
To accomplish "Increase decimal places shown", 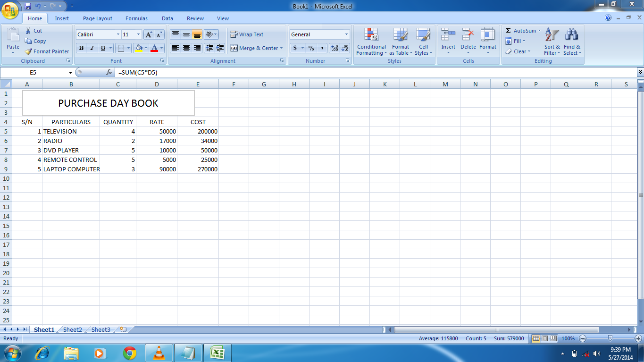I will coord(335,48).
